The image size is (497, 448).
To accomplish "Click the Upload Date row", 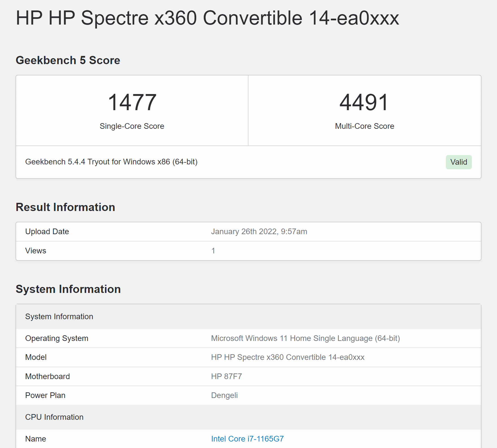I will (x=47, y=231).
